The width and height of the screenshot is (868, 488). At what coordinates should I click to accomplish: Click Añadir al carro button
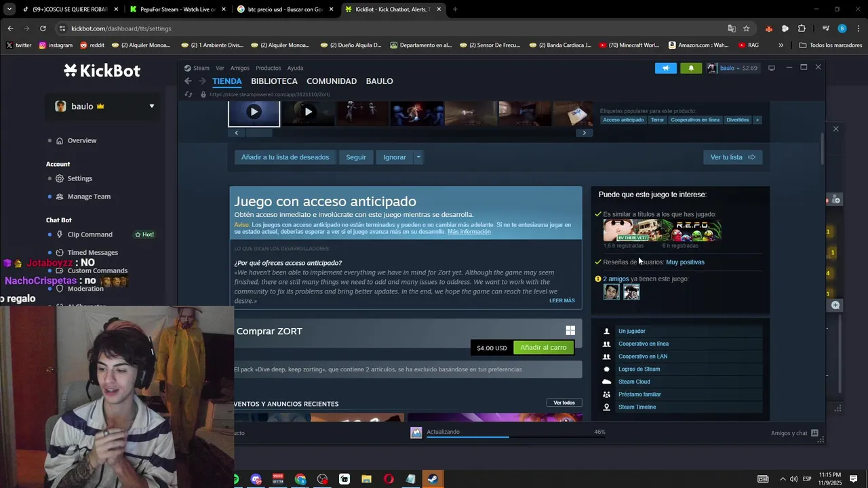pos(543,348)
